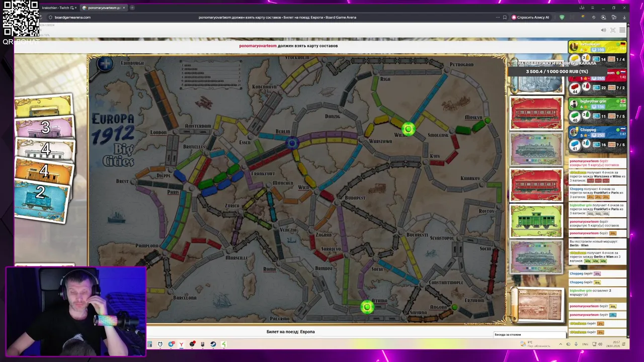Open the browser shield protection icon
The image size is (644, 362).
(562, 17)
